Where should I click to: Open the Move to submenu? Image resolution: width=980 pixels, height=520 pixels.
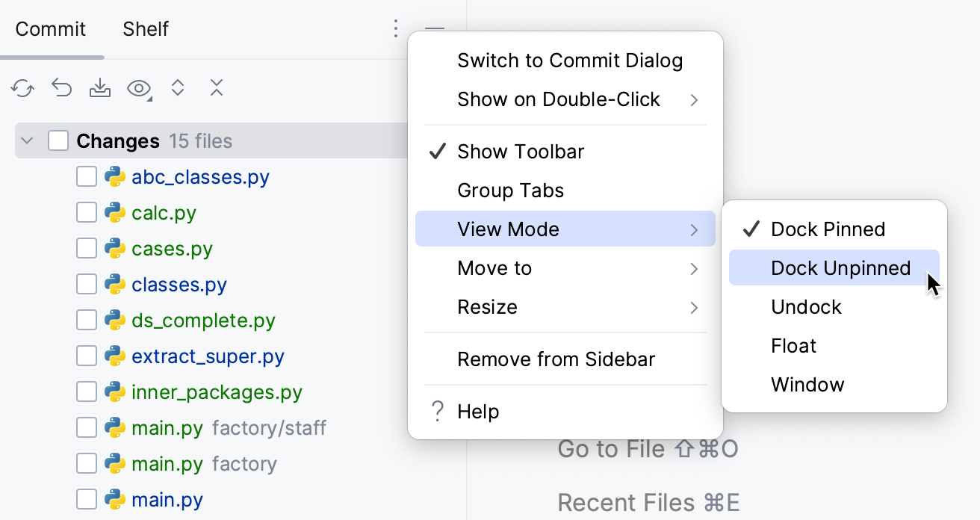(494, 267)
